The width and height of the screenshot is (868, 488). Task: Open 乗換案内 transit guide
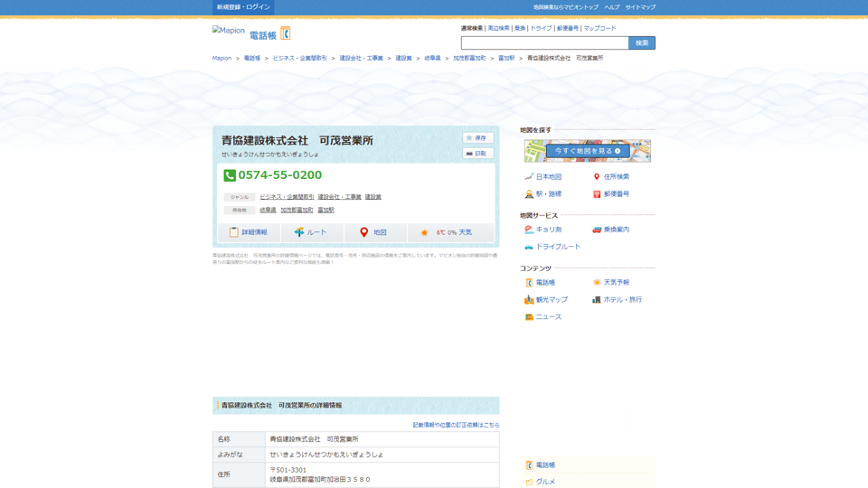click(x=611, y=230)
